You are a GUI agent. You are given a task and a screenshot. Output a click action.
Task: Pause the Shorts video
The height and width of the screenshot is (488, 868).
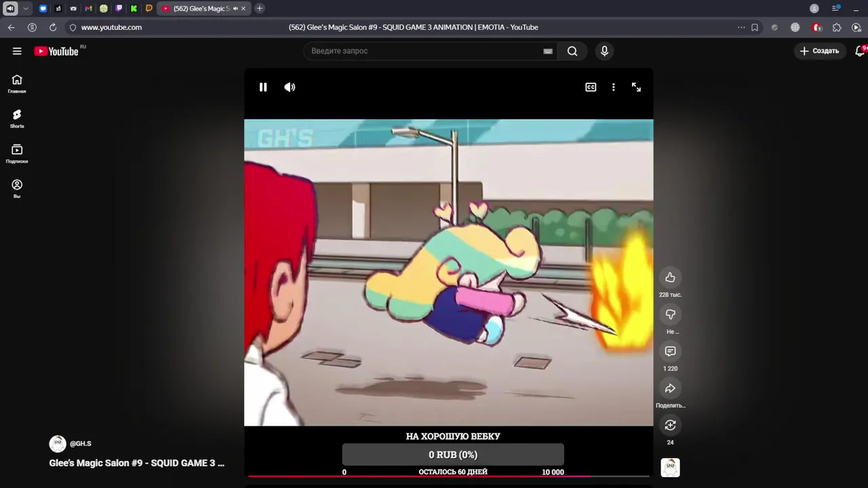coord(263,87)
